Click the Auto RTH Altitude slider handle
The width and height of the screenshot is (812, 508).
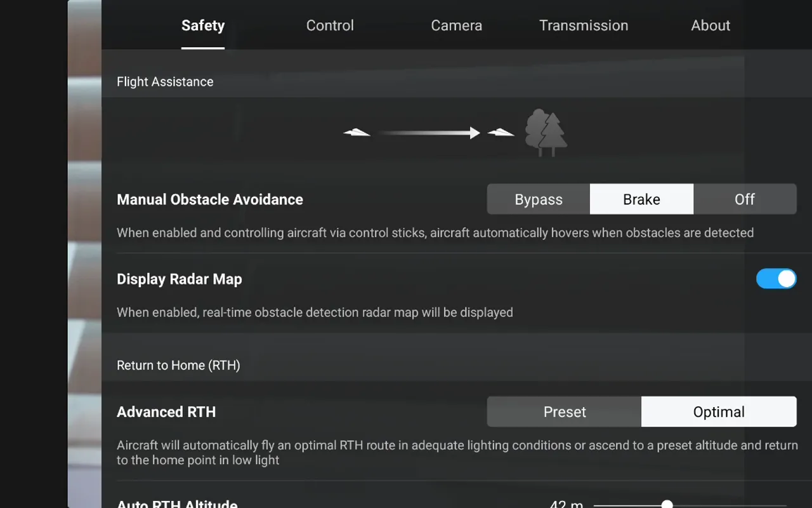click(667, 504)
